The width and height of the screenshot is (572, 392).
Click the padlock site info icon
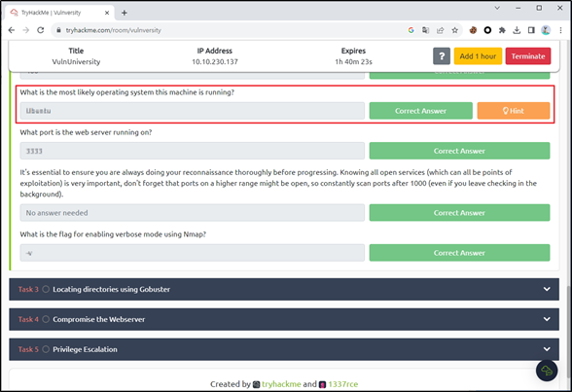58,30
